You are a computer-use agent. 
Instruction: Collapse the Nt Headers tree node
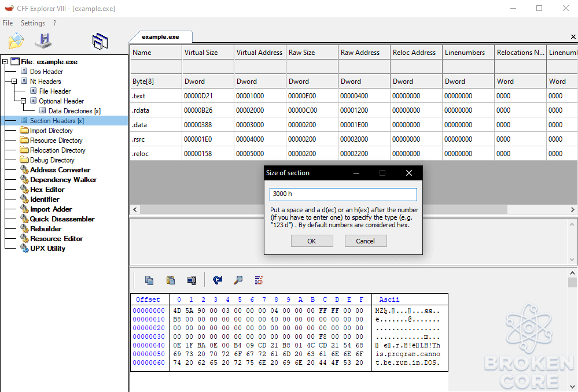tap(14, 82)
